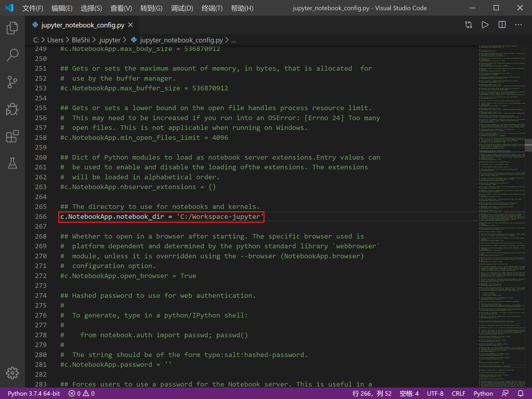Click Python file icon in the breadcrumb

(x=134, y=40)
